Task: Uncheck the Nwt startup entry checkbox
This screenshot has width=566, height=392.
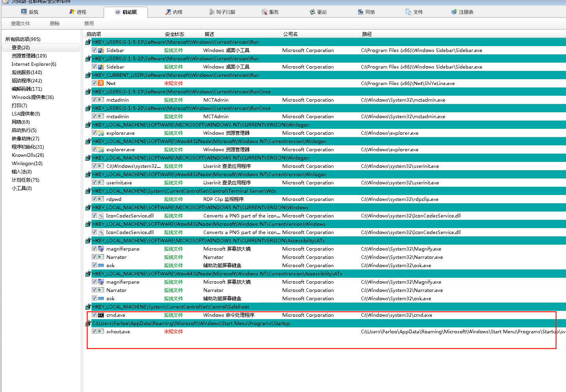Action: (x=95, y=83)
